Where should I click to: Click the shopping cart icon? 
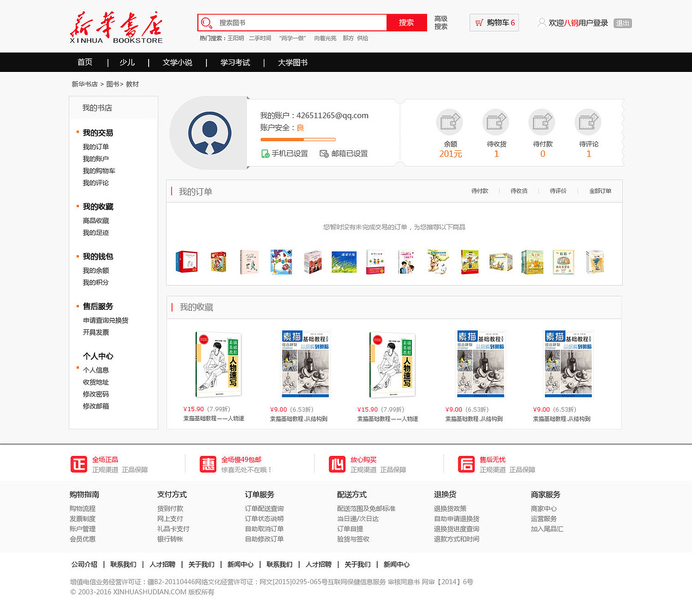[479, 23]
